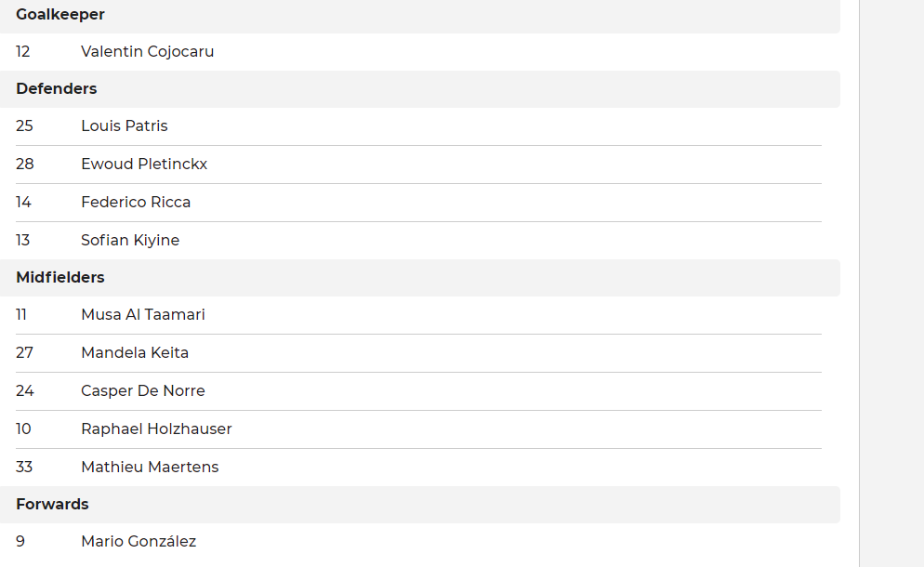Click number 9 beside Mario González
This screenshot has height=567, width=924.
click(x=20, y=542)
